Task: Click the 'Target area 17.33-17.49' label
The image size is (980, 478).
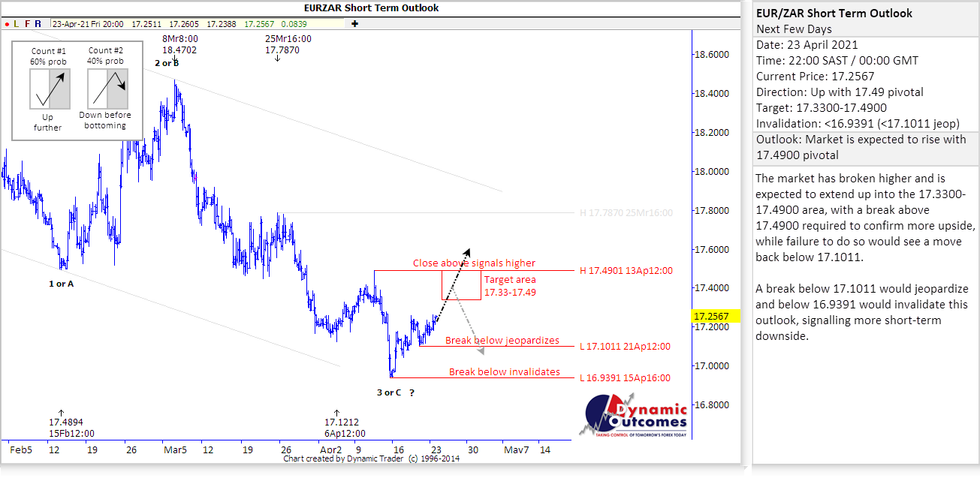Action: (x=510, y=285)
